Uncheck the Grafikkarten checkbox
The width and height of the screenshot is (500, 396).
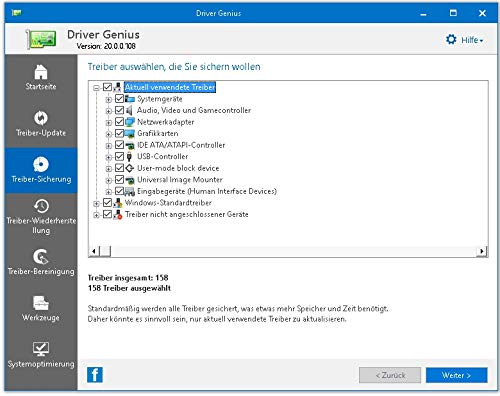120,133
